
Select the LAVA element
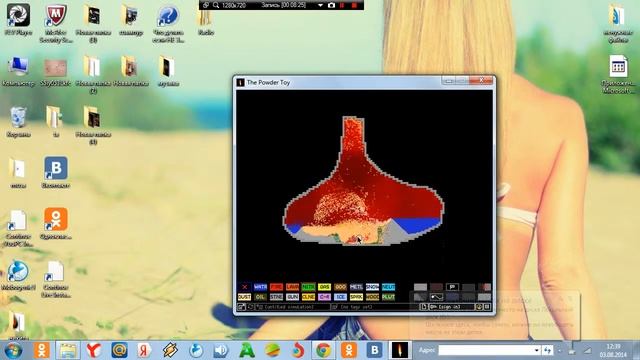(292, 287)
